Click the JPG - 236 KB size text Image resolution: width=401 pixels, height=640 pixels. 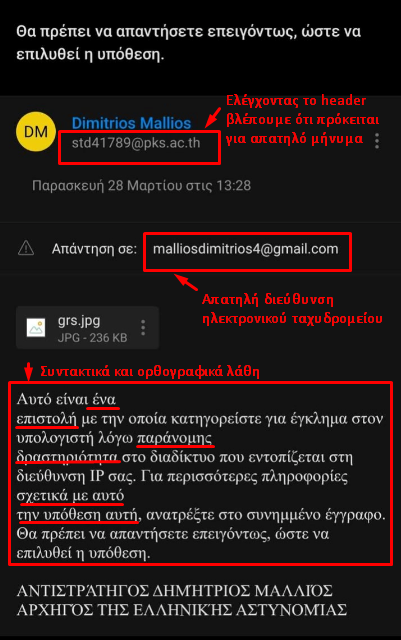pos(93,338)
